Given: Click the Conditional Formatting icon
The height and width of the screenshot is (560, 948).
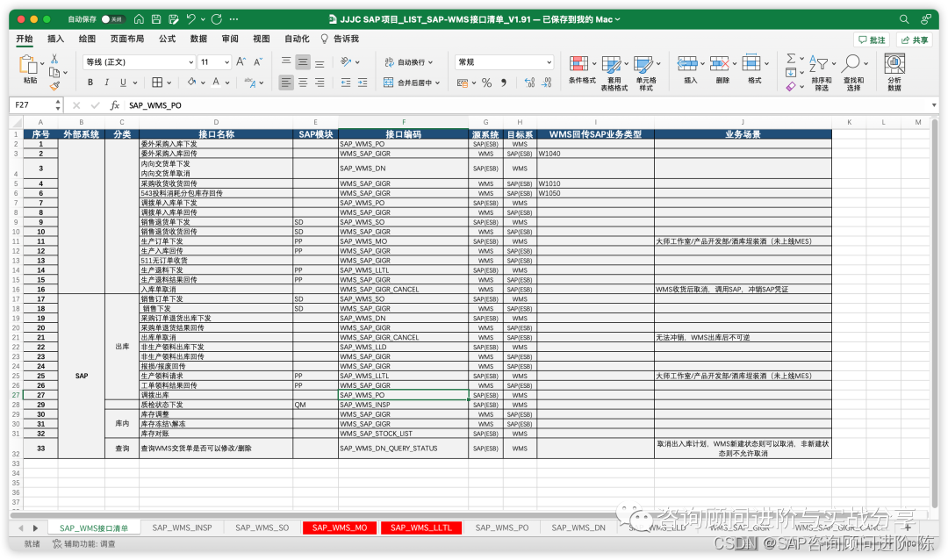Looking at the screenshot, I should tap(578, 63).
